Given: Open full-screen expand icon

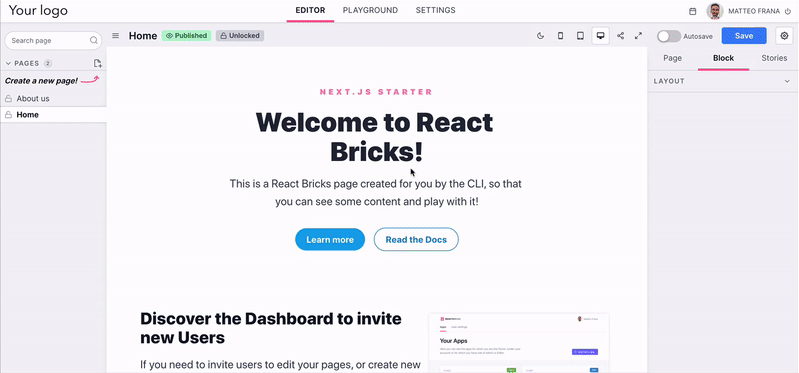Looking at the screenshot, I should click(638, 36).
